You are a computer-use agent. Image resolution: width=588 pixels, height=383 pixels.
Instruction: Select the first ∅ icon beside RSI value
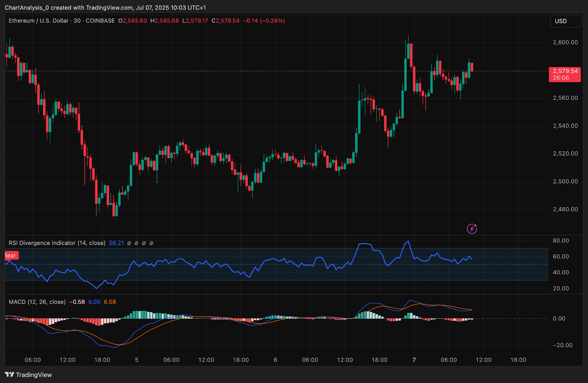coord(128,243)
